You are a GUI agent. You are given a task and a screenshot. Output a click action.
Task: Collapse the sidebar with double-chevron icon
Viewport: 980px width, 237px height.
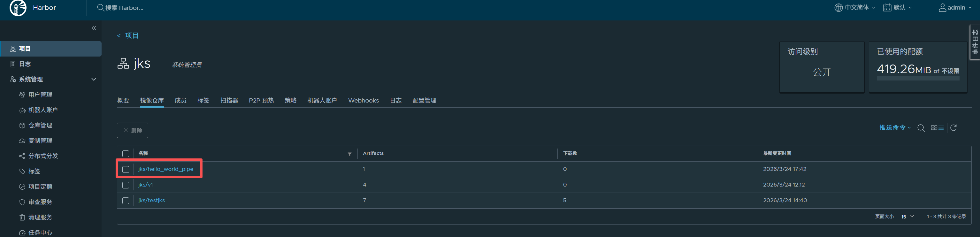(94, 28)
